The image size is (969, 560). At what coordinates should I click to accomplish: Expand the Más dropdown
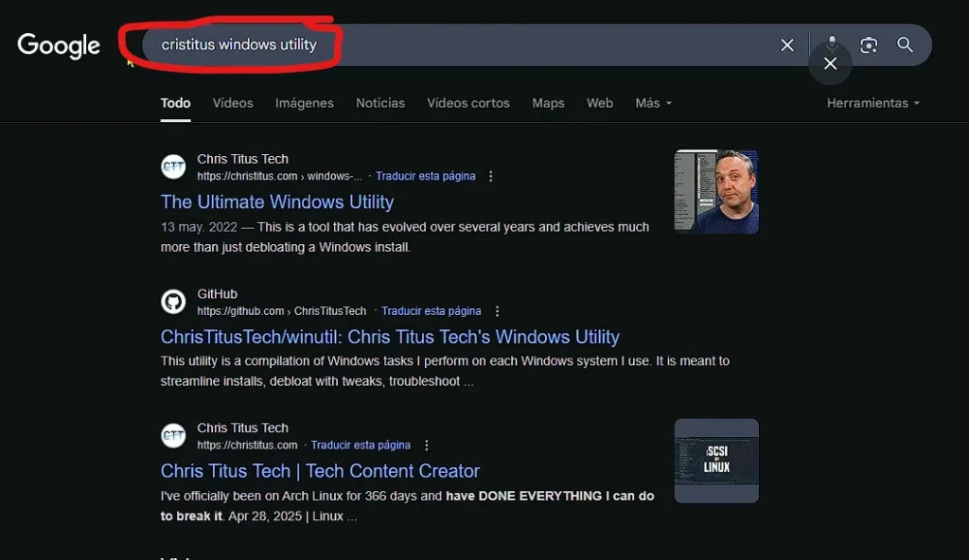(x=653, y=103)
